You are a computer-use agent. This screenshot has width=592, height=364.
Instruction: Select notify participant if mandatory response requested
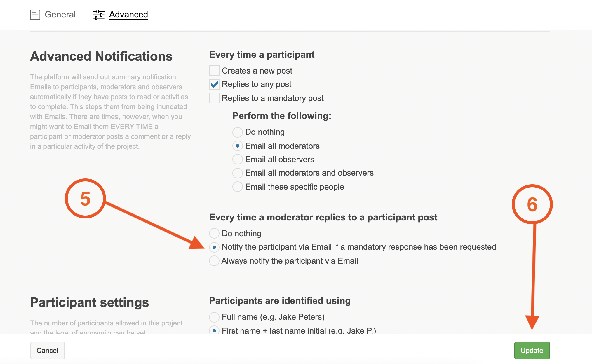click(x=214, y=247)
